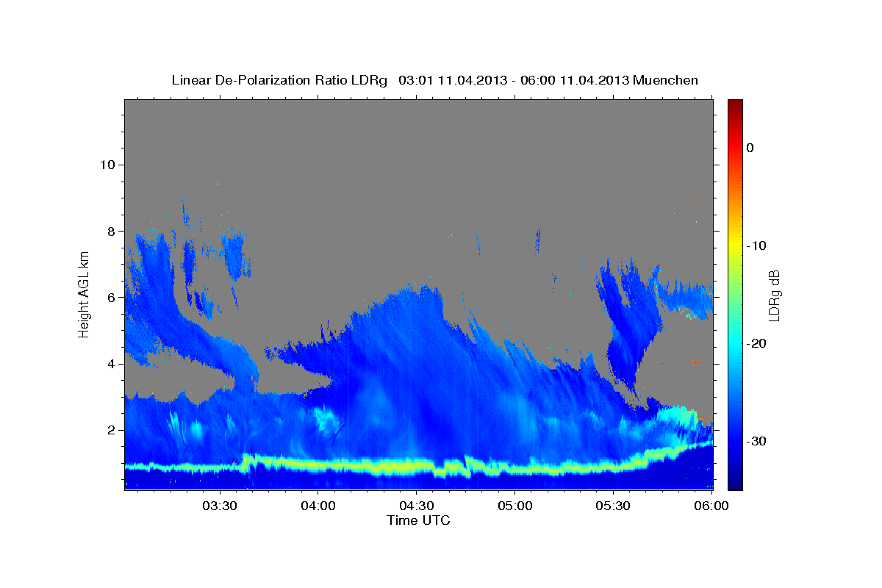Click the 05:30 time tick label

point(613,506)
